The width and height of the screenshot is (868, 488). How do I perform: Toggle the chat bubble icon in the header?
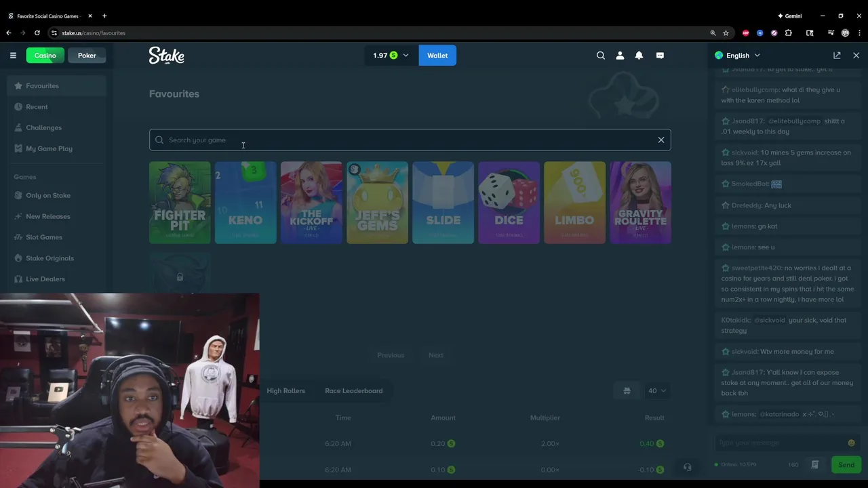coord(660,56)
